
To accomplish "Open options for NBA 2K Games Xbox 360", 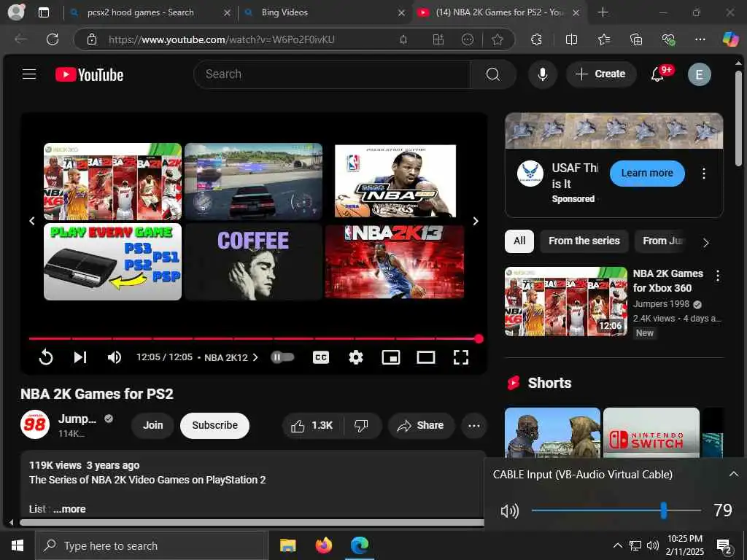I will [718, 275].
